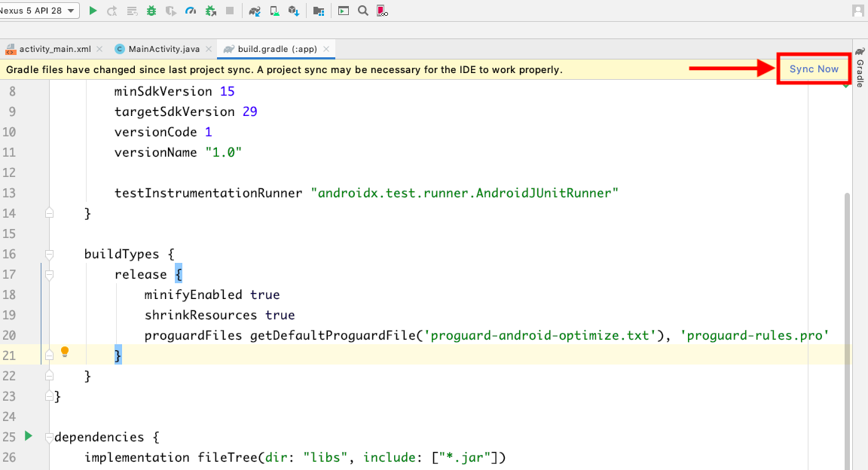Click fold marker at line 21
Viewport: 868px width, 470px height.
point(49,356)
